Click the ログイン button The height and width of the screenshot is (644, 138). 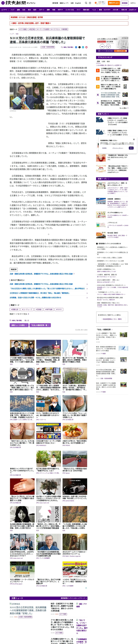[133, 3]
